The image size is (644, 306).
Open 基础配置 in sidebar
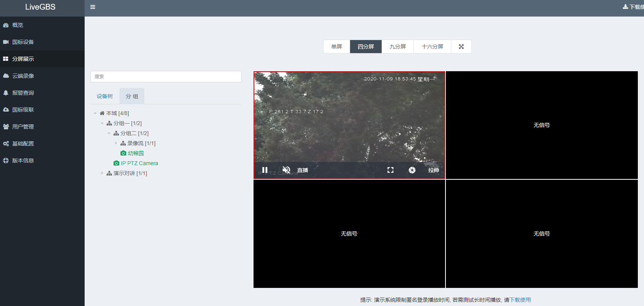coord(42,144)
